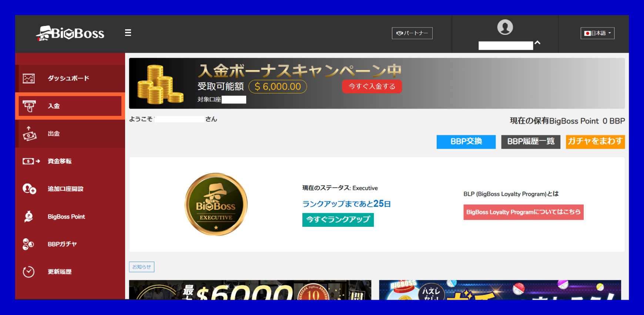
Task: Click the BBP交換 exchange button
Action: tap(466, 142)
